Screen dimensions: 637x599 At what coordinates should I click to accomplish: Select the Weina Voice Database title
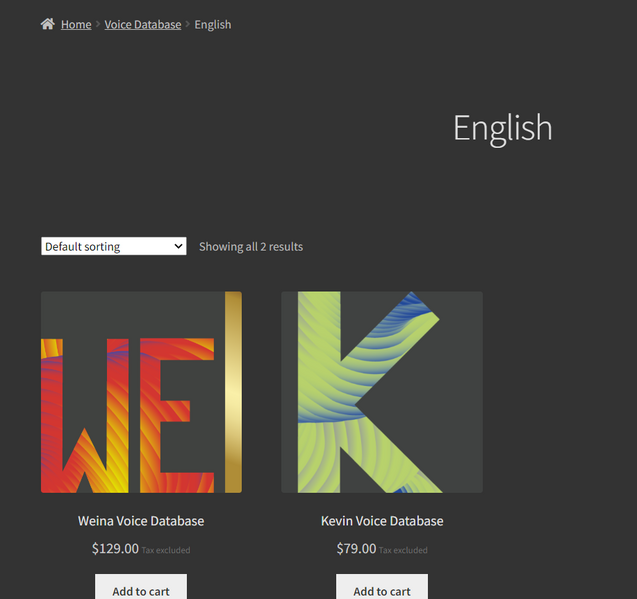coord(141,521)
